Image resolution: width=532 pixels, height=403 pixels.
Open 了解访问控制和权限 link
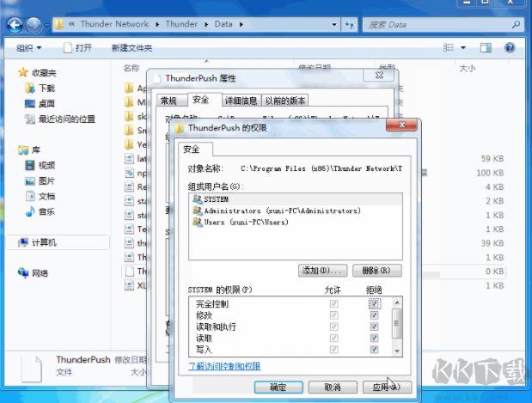point(224,366)
